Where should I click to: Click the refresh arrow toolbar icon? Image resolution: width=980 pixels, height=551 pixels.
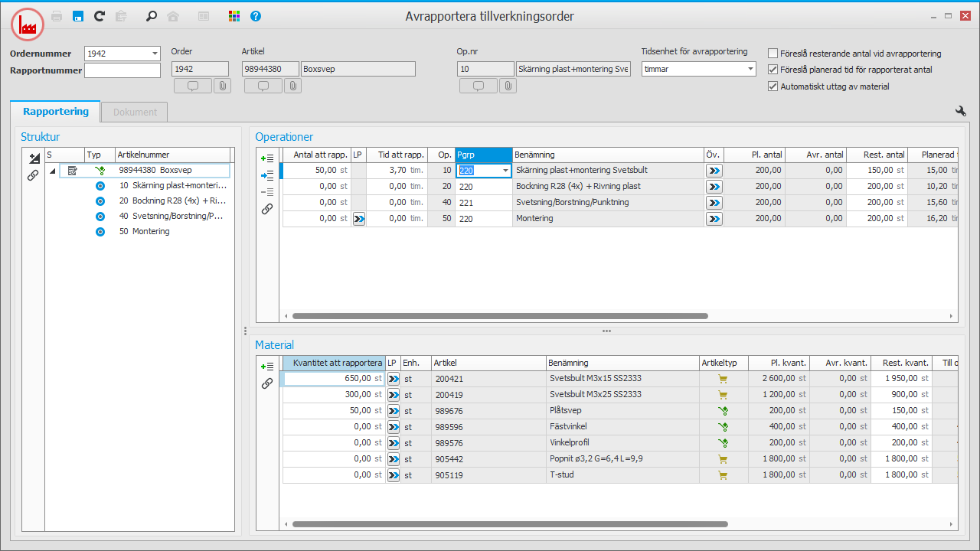point(99,16)
